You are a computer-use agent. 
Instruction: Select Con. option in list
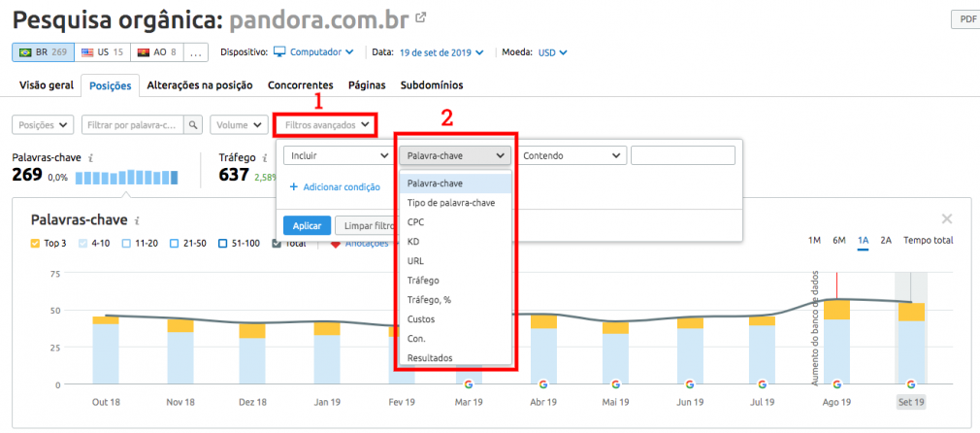[456, 339]
